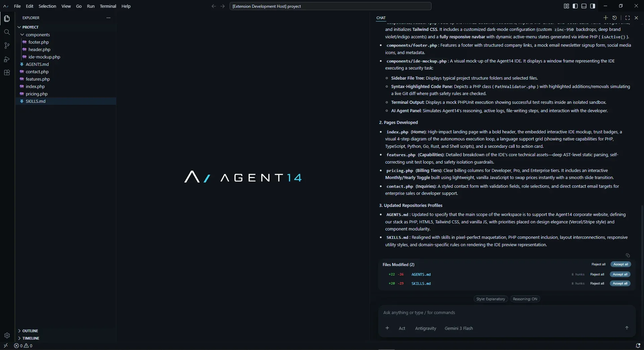Maximize the chat panel
The height and width of the screenshot is (350, 644).
(628, 18)
